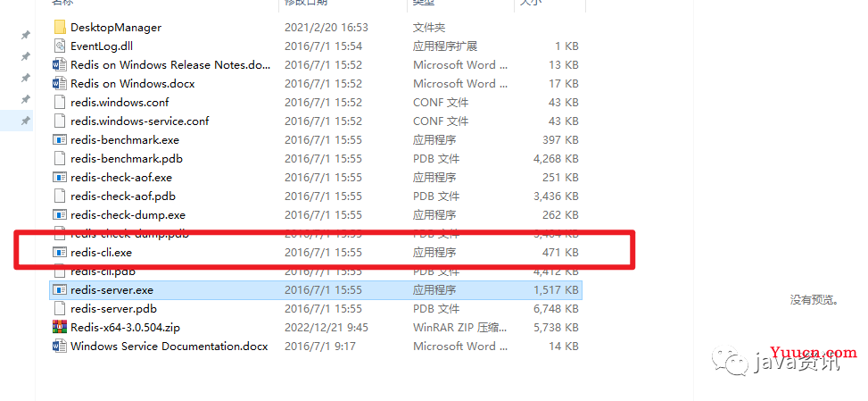Click the size 6,748 KB
The image size is (868, 401).
click(x=556, y=308)
